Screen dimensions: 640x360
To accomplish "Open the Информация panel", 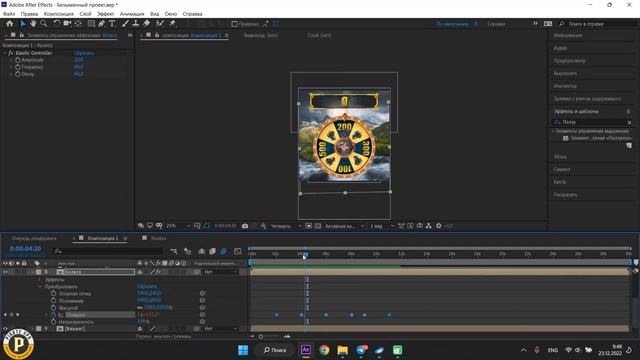I will coord(568,36).
